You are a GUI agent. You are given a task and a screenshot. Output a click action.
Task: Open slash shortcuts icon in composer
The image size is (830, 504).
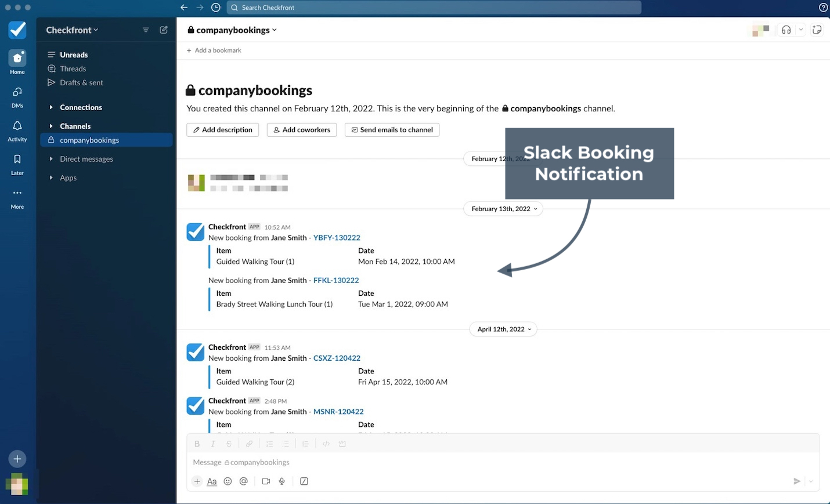click(304, 481)
